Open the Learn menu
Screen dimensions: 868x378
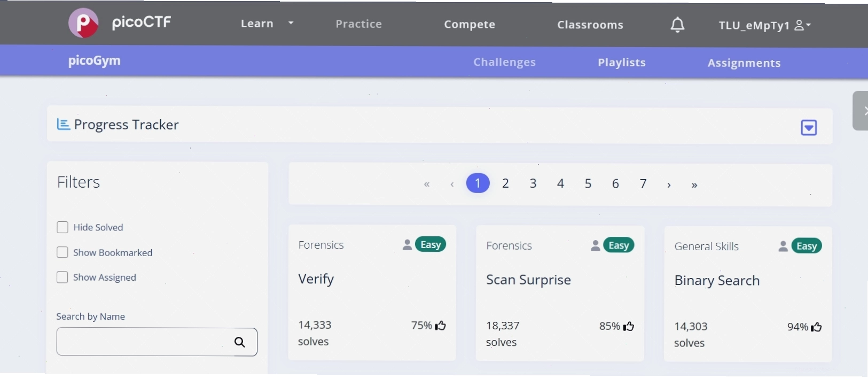pos(257,24)
